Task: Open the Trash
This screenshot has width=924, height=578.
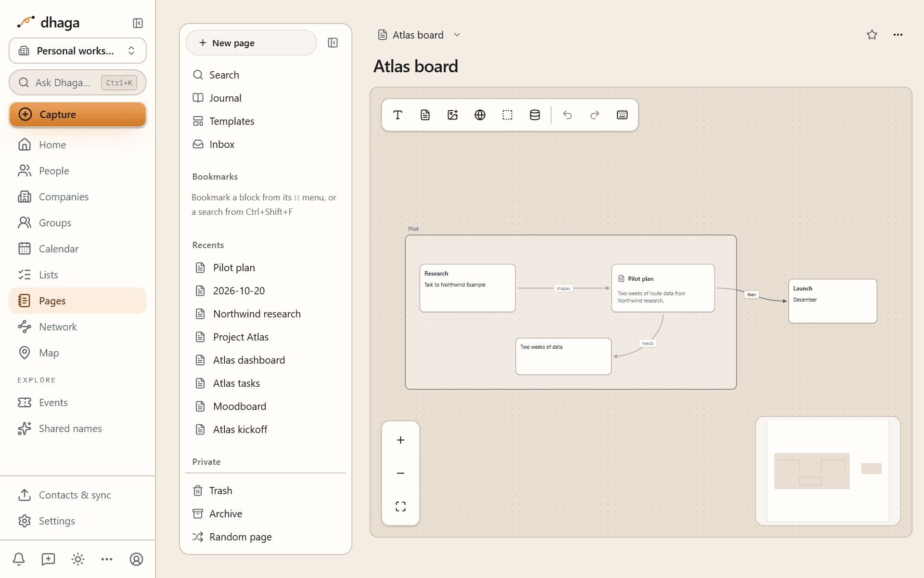Action: pyautogui.click(x=266, y=490)
